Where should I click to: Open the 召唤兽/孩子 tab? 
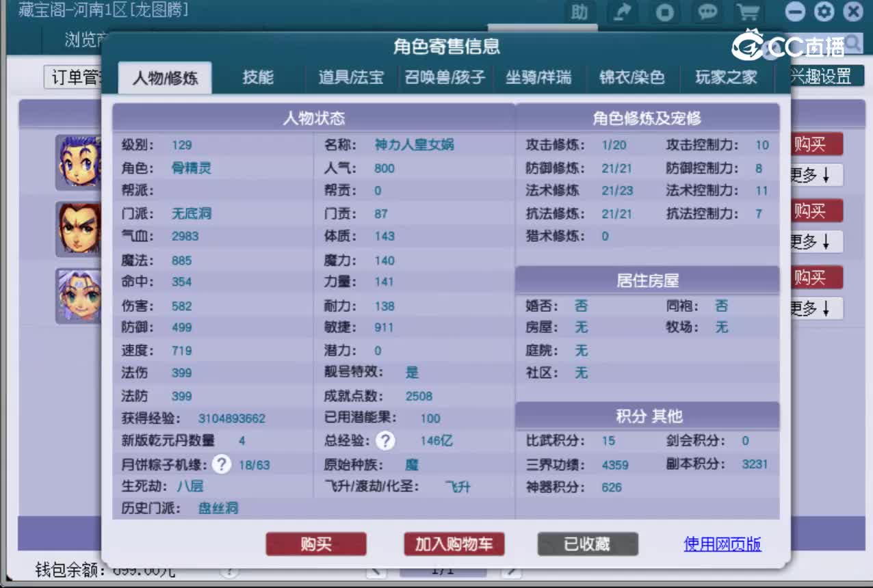click(x=445, y=77)
